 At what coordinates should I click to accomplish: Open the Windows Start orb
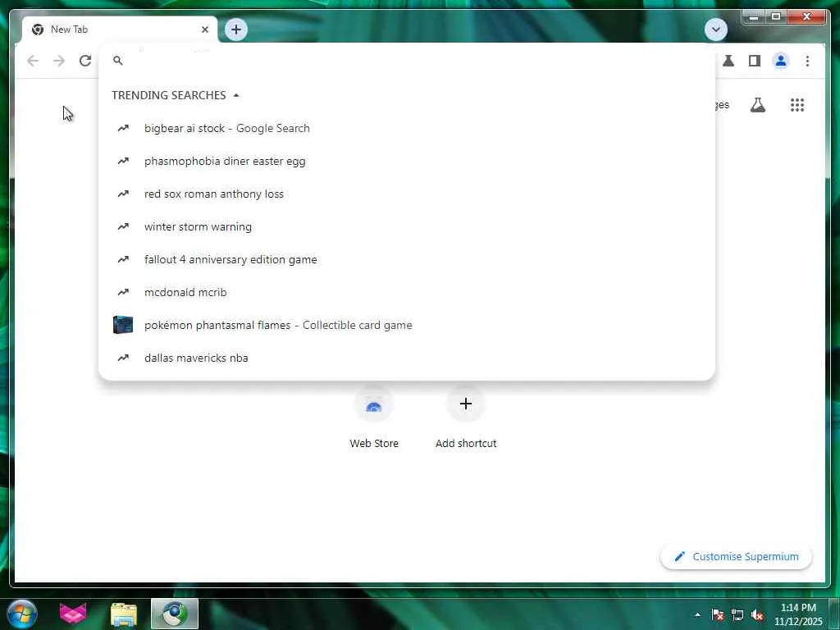tap(22, 614)
